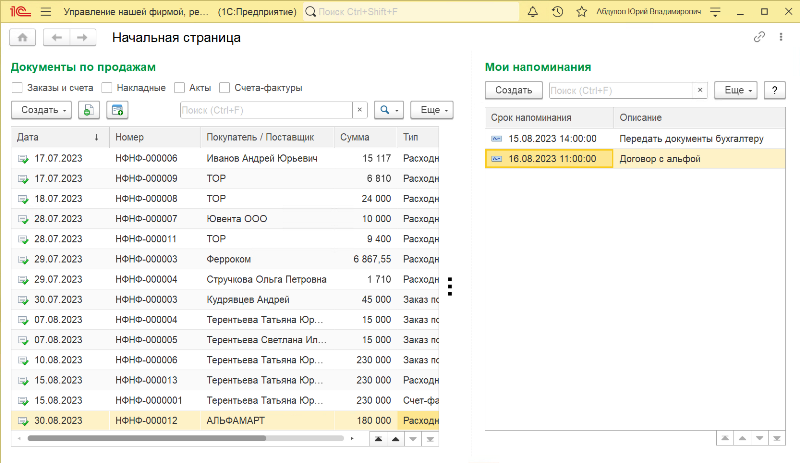Open the history clock icon
This screenshot has height=463, width=800.
pyautogui.click(x=557, y=11)
